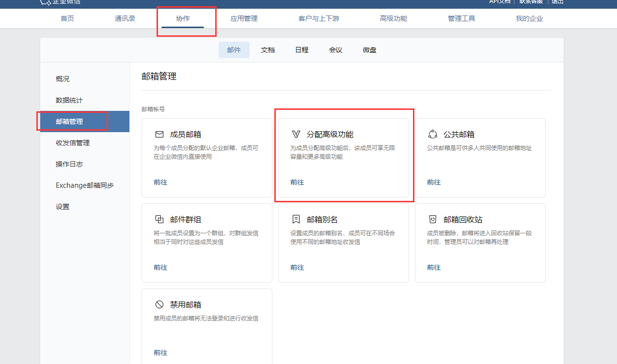
Task: Click the prohibited circle icon beside 禁用邮箱
Action: point(159,304)
